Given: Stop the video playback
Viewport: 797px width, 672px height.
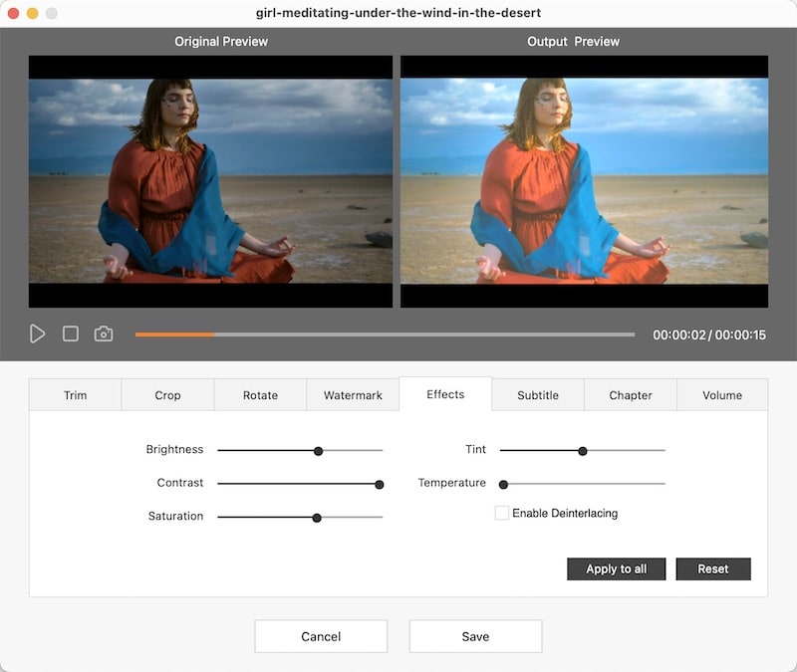Looking at the screenshot, I should [70, 334].
